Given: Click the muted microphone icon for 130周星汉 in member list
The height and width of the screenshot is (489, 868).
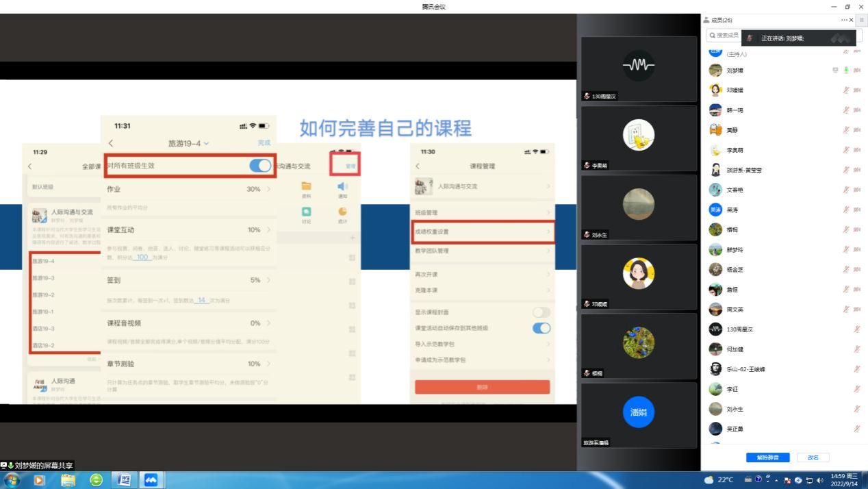Looking at the screenshot, I should (x=857, y=329).
